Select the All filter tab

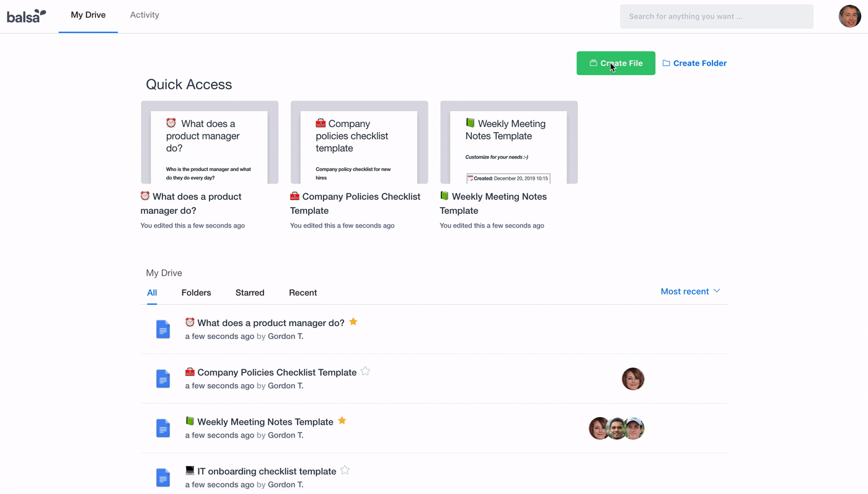152,293
